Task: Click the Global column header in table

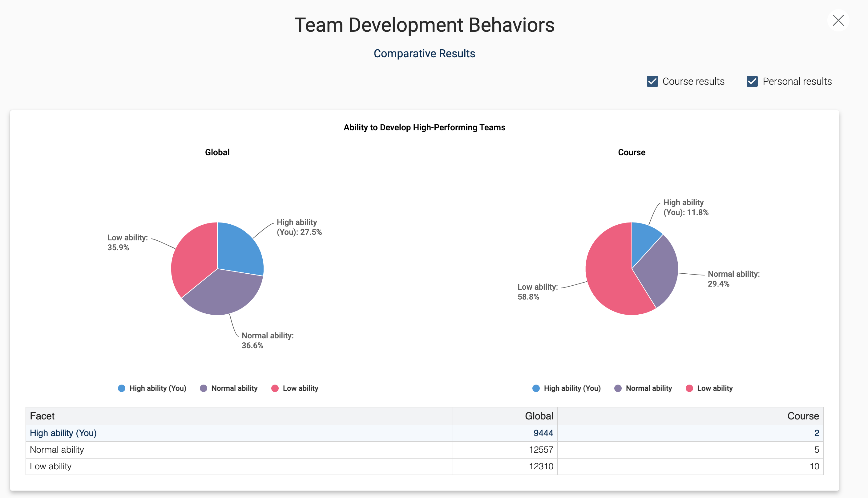Action: coord(539,416)
